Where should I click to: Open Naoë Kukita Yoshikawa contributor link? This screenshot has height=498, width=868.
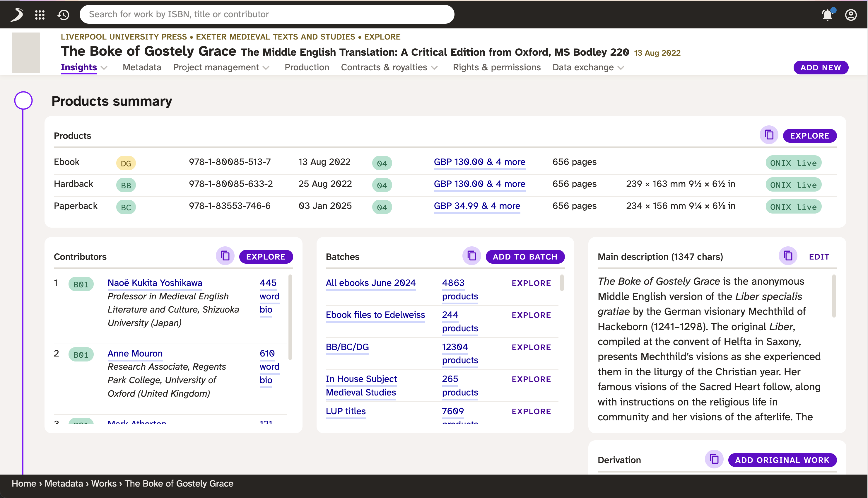click(x=155, y=283)
